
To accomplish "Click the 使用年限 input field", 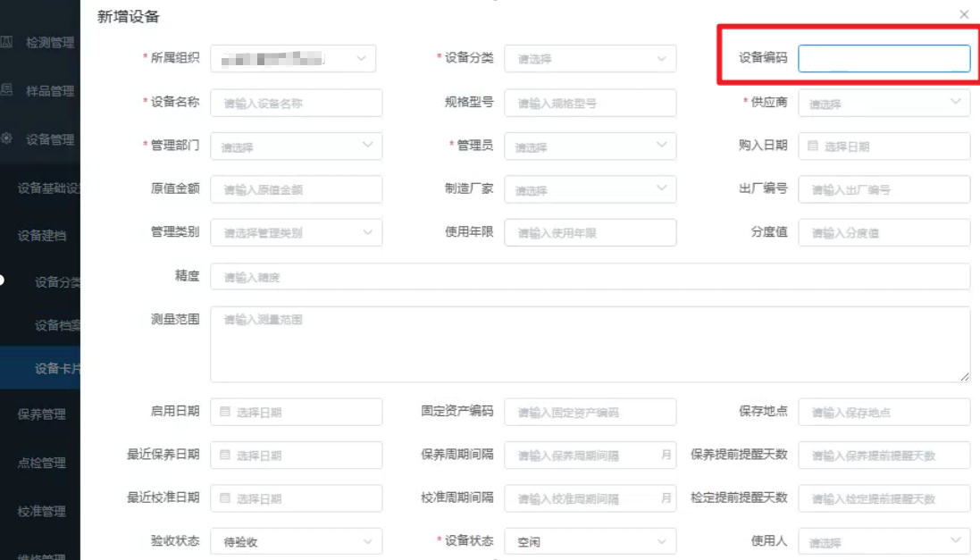I will coord(590,232).
